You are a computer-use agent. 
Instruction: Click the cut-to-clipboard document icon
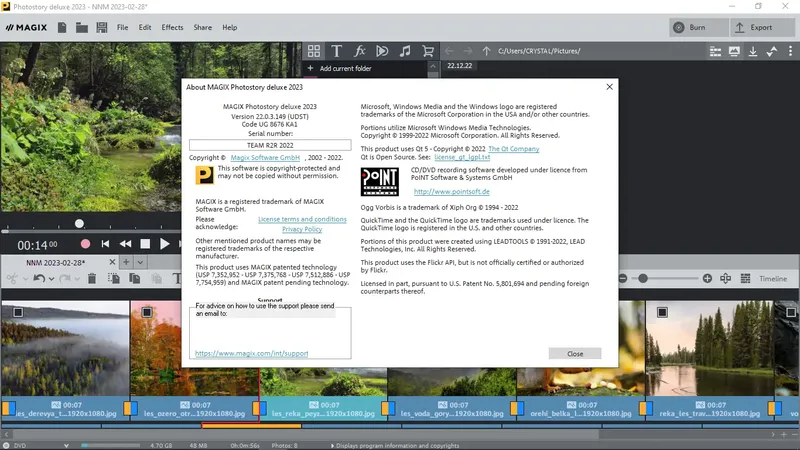114,279
